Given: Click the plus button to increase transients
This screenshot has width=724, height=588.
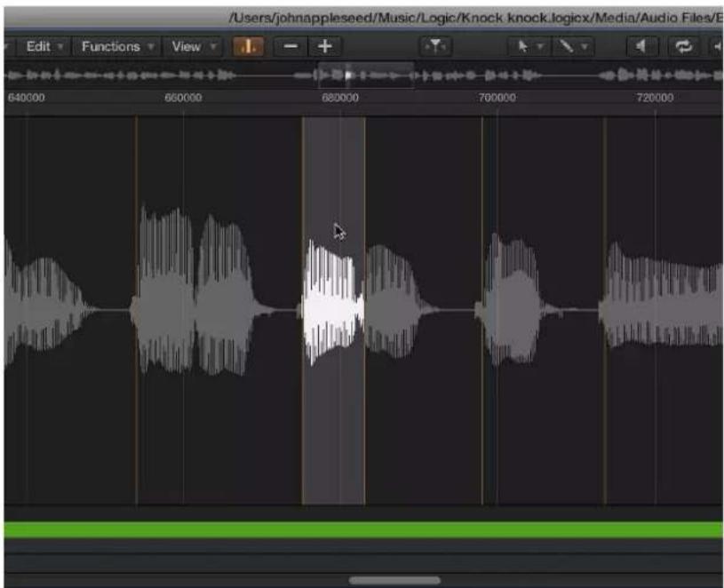Looking at the screenshot, I should (325, 46).
